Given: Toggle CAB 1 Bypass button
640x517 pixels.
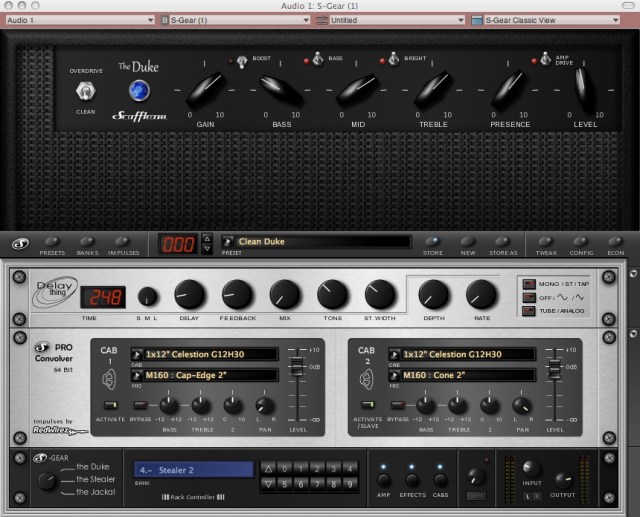Looking at the screenshot, I should coord(140,405).
